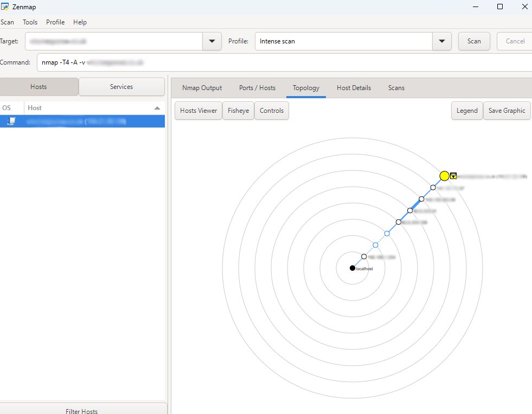This screenshot has width=532, height=414.
Task: Select the Topology tab
Action: (306, 88)
